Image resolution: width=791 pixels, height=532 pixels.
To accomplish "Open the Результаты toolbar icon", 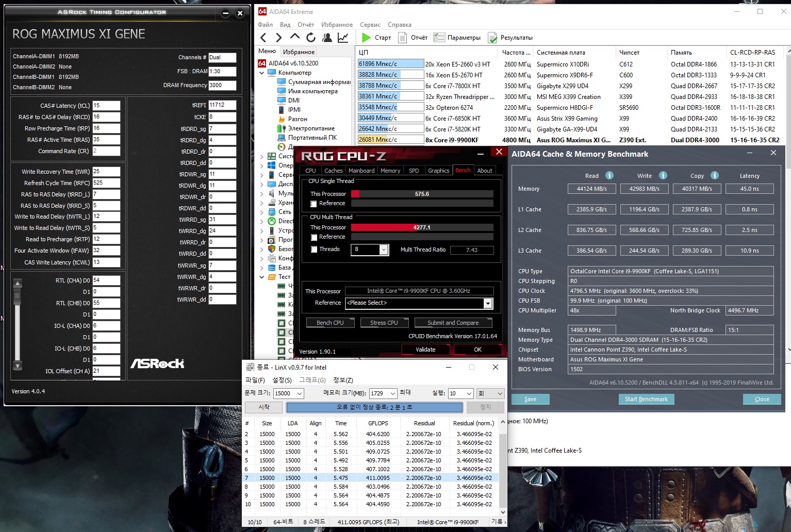I will pyautogui.click(x=492, y=38).
